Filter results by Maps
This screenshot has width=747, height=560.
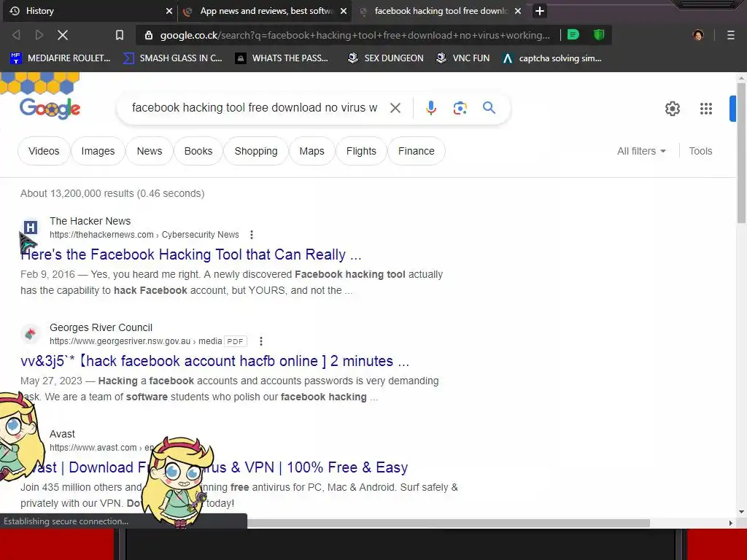pyautogui.click(x=311, y=151)
